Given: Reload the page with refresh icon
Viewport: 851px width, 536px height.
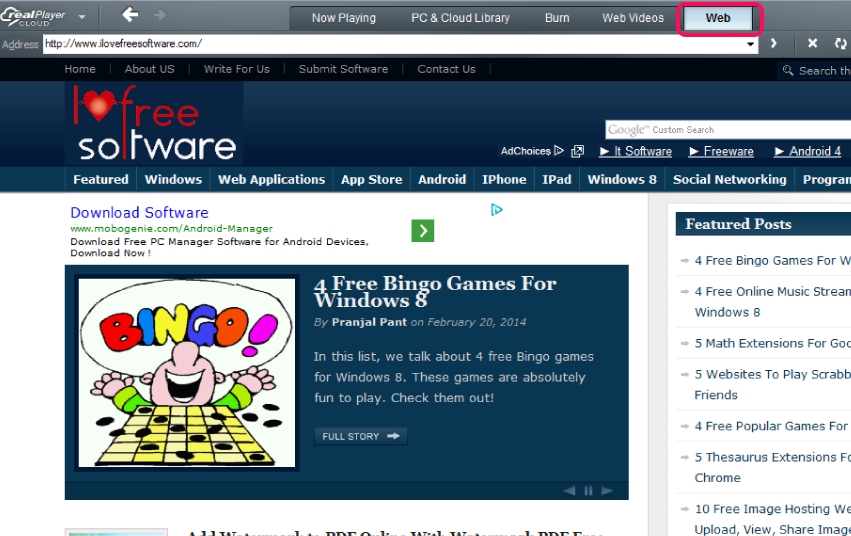Looking at the screenshot, I should (x=840, y=44).
